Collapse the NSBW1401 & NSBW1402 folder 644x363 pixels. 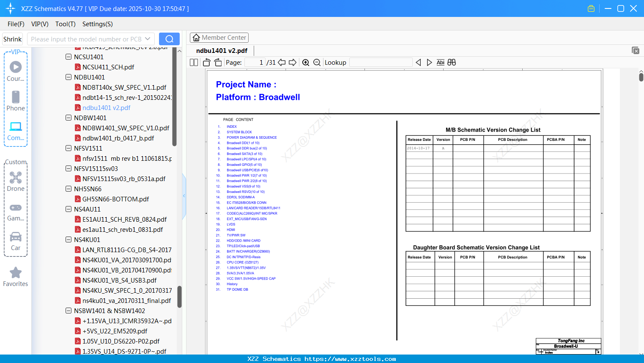point(69,311)
